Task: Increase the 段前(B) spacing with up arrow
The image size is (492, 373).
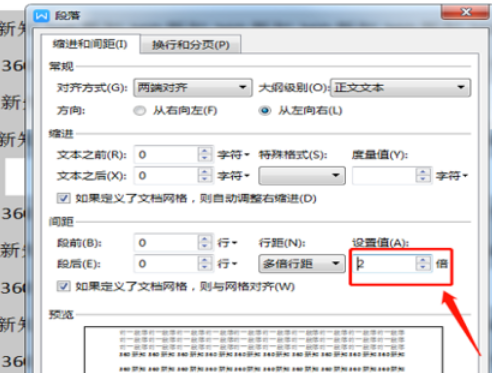Action: coord(205,239)
